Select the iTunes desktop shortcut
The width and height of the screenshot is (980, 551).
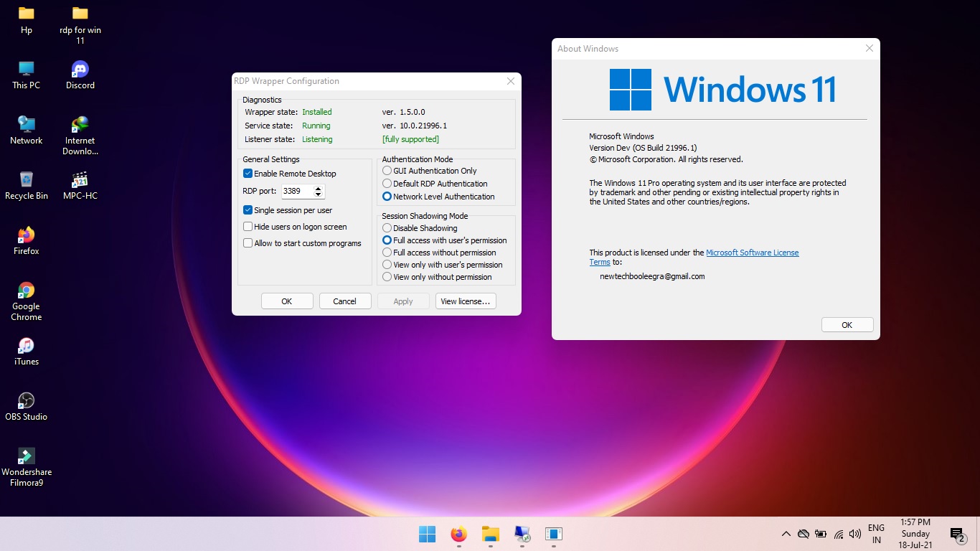click(27, 352)
